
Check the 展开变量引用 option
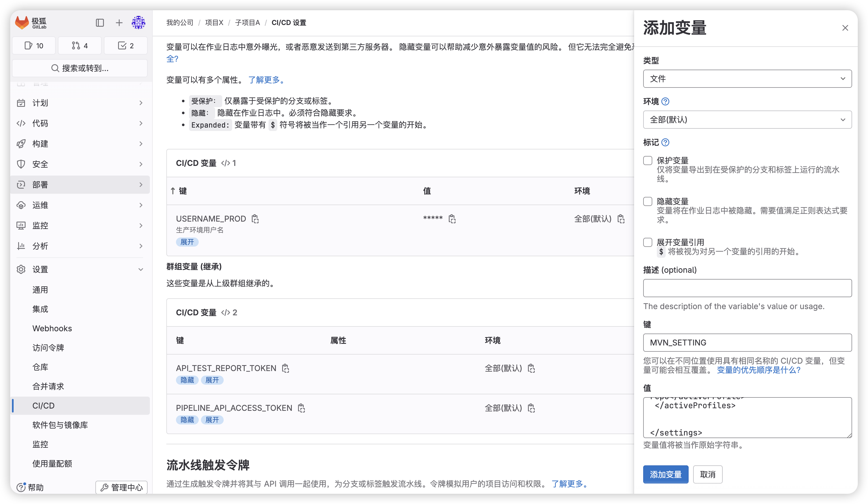tap(647, 242)
